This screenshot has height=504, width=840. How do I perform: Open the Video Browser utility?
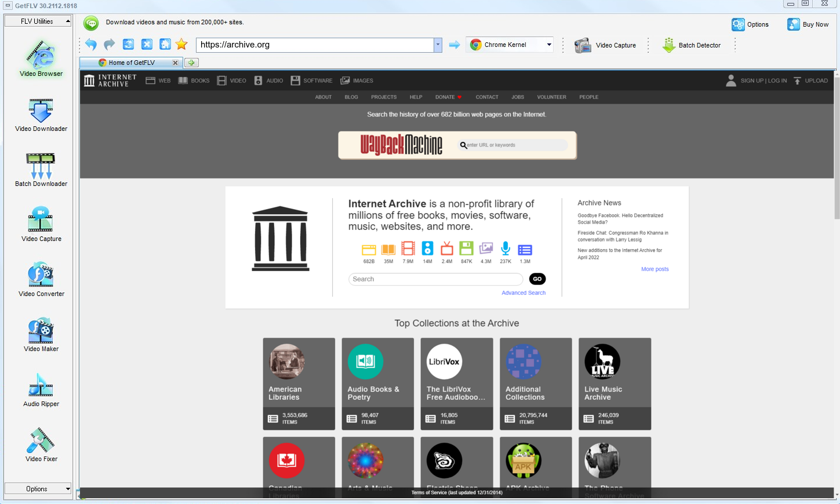tap(41, 59)
